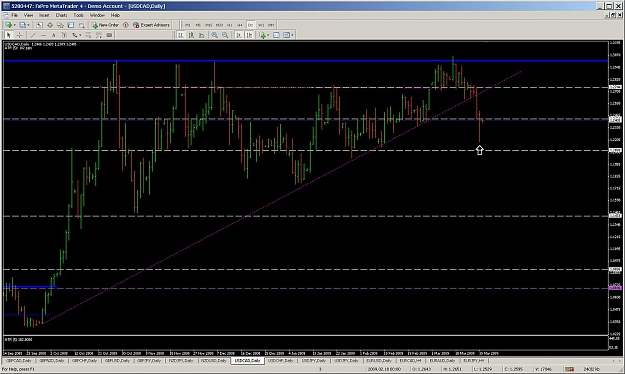
Task: Open the Insert menu
Action: 44,15
